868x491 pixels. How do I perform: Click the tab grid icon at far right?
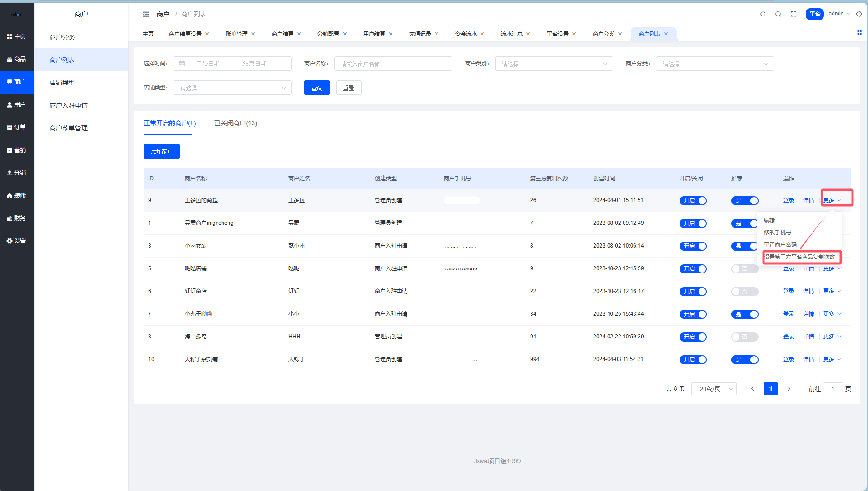pyautogui.click(x=859, y=33)
